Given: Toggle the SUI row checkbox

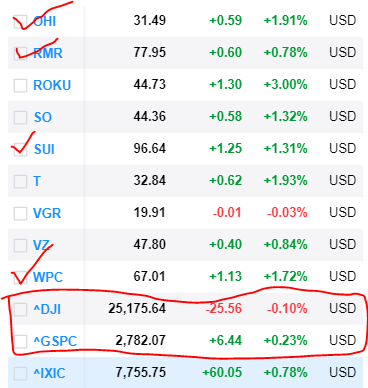Looking at the screenshot, I should [20, 149].
